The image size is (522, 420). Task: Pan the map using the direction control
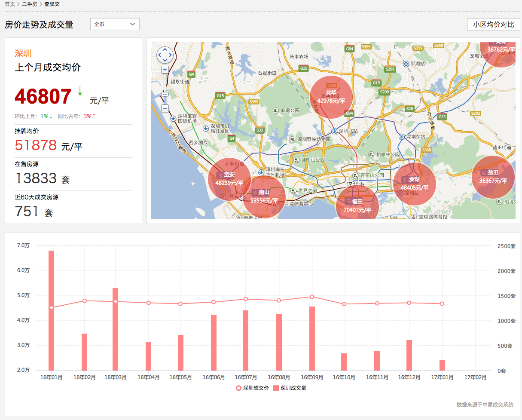(165, 55)
